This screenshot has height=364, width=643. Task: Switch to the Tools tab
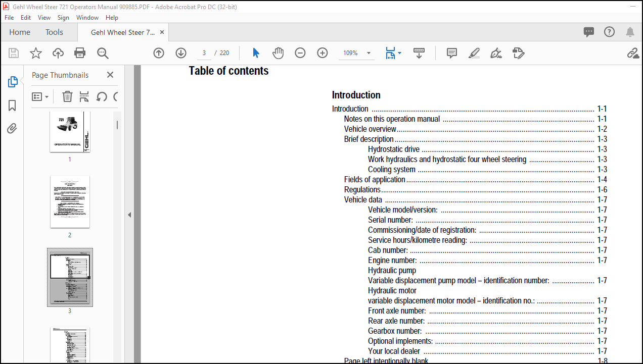pyautogui.click(x=54, y=32)
